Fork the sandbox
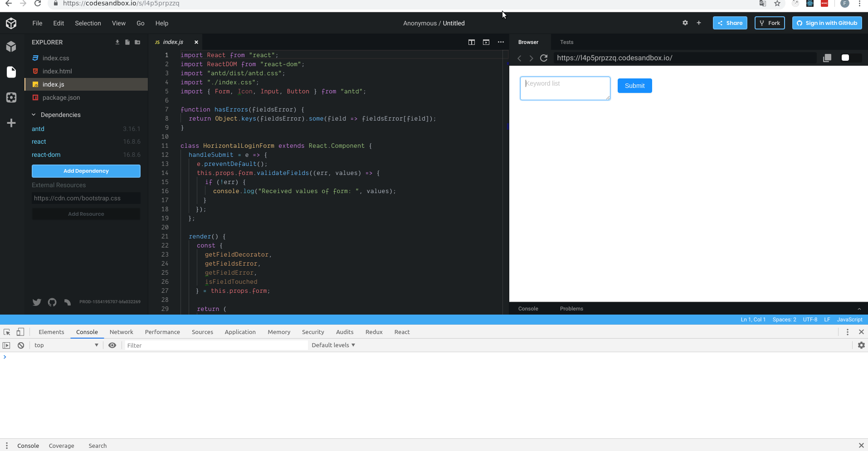 [769, 23]
